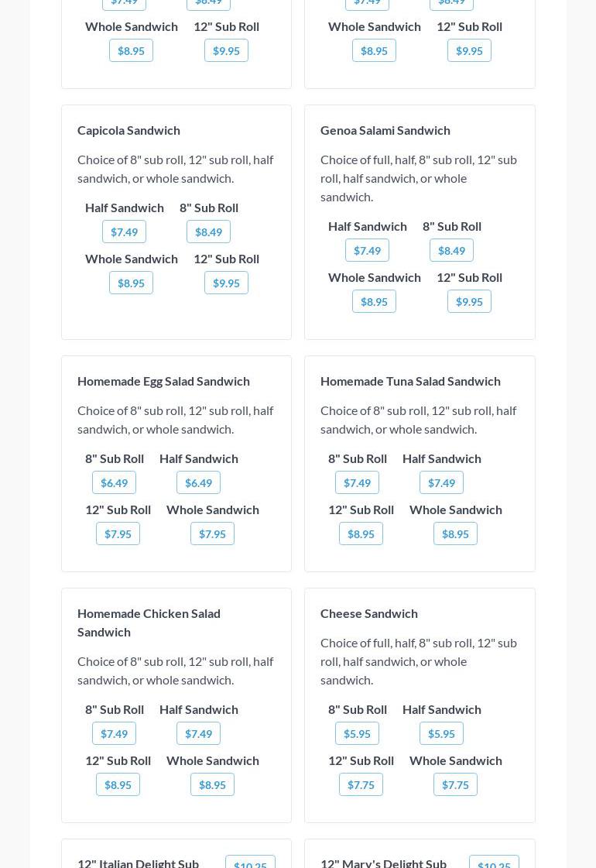The image size is (596, 868).
Task: Pick Cheese Sandwich Whole Sandwich $7.75
Action: 455,784
